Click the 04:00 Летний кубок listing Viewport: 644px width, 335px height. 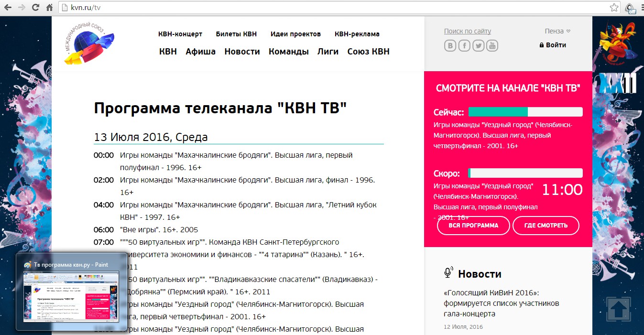pyautogui.click(x=238, y=211)
